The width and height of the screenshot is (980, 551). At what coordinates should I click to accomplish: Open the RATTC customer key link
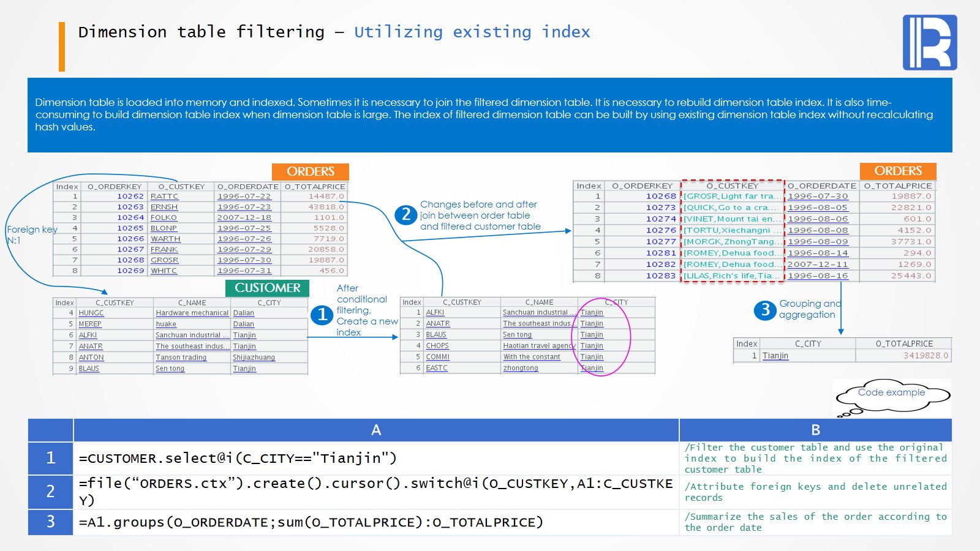164,197
